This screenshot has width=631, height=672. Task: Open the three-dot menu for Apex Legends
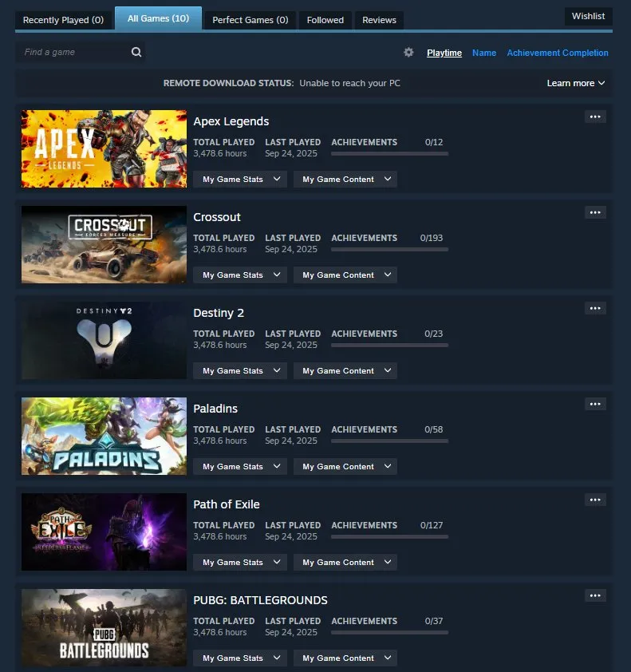tap(595, 117)
